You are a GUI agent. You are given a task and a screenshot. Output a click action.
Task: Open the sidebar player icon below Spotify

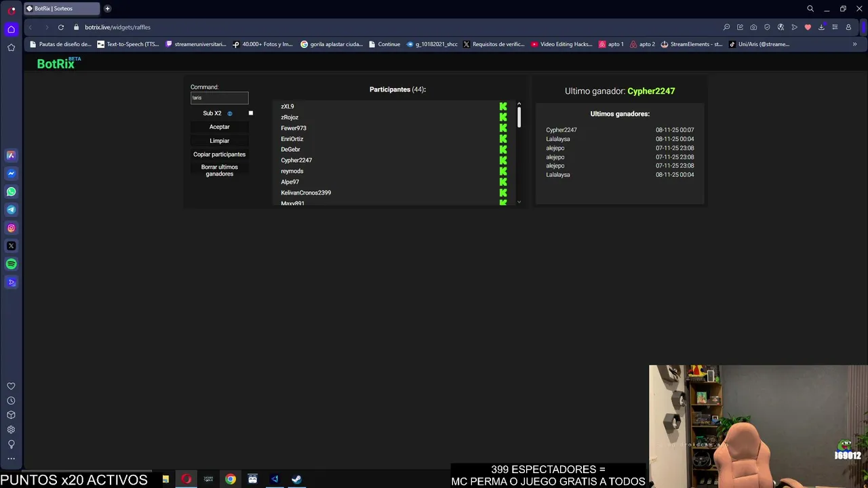click(11, 282)
